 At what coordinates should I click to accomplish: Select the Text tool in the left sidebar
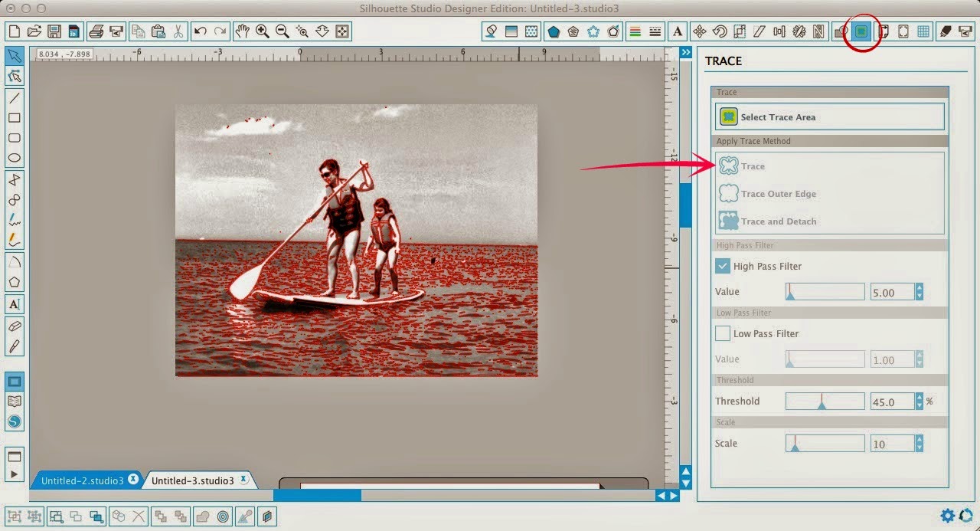click(15, 304)
